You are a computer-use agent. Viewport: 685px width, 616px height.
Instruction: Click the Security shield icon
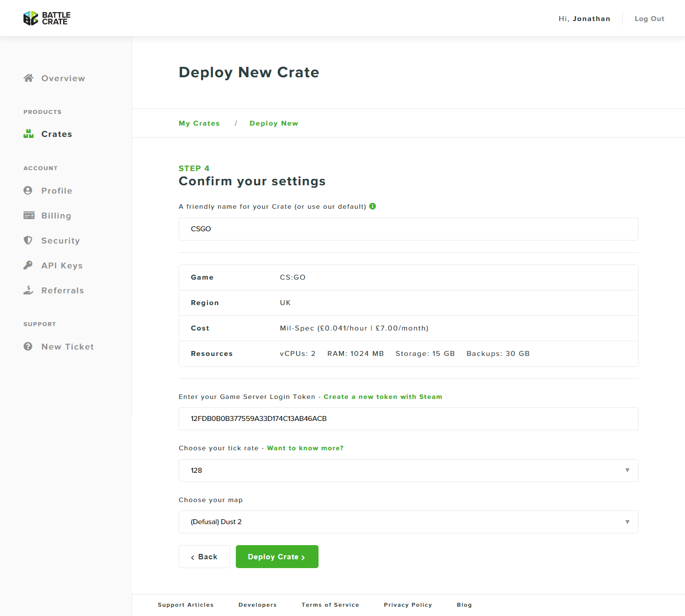pyautogui.click(x=28, y=240)
